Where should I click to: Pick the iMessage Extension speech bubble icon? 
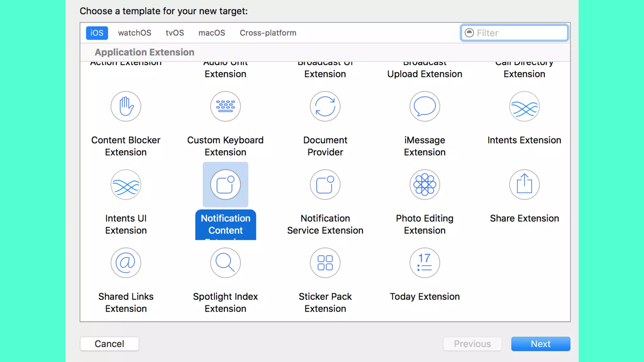click(425, 107)
